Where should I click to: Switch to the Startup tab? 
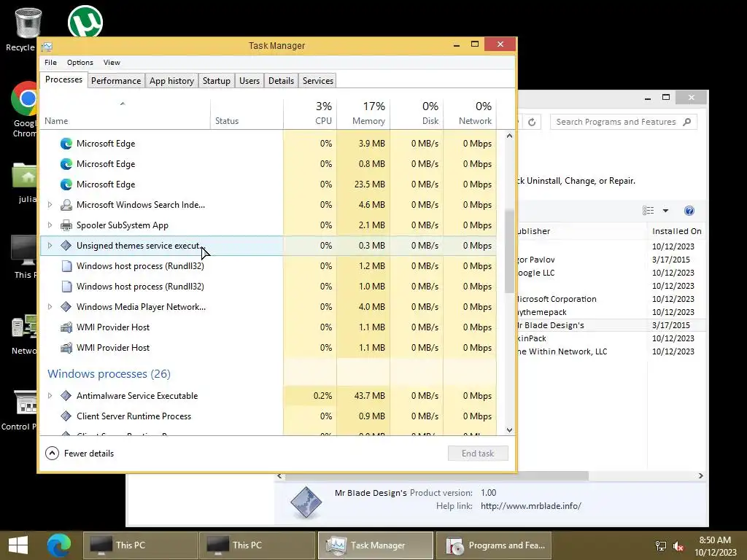coord(216,81)
